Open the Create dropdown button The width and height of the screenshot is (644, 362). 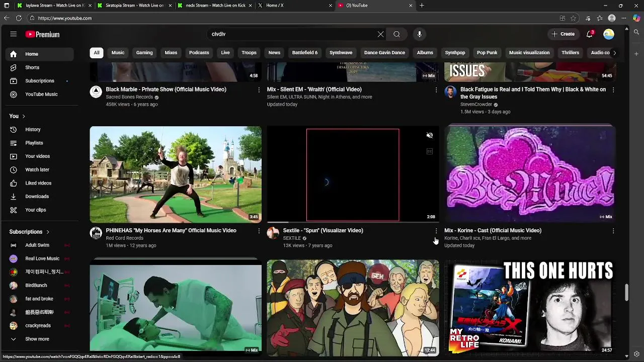click(x=562, y=34)
